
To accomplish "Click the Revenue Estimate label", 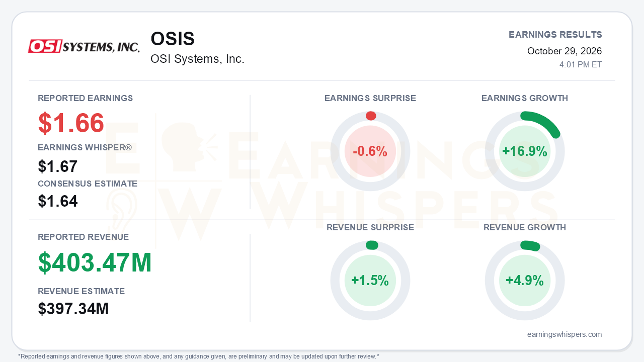I will coord(82,291).
